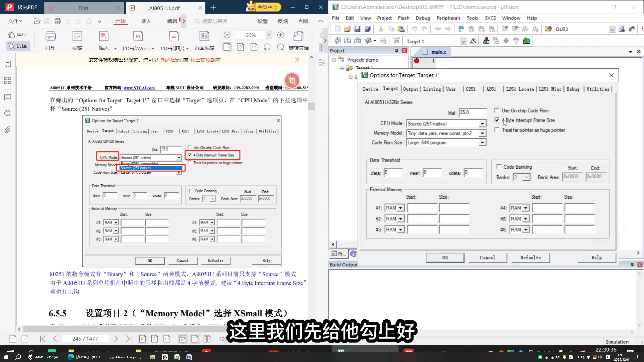Check the Code Banking option

(x=499, y=167)
